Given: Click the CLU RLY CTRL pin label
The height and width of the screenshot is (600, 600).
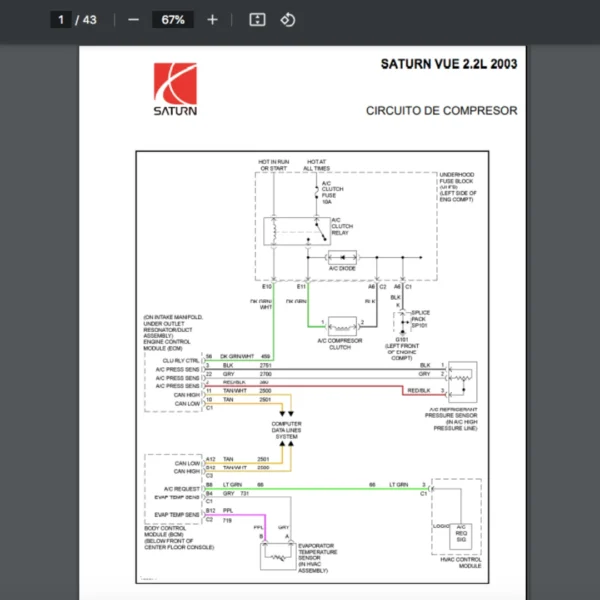Looking at the screenshot, I should pos(181,360).
